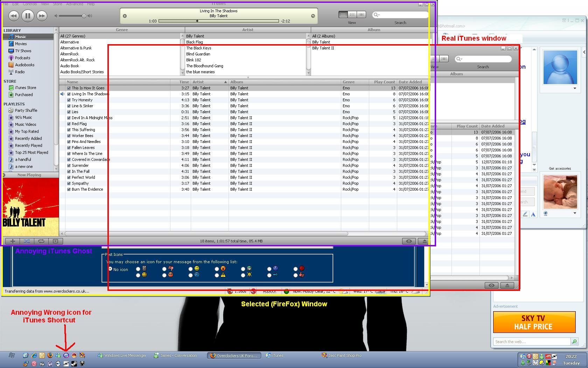
Task: Click the SKY TV HALF PRICE advertisement
Action: click(534, 322)
